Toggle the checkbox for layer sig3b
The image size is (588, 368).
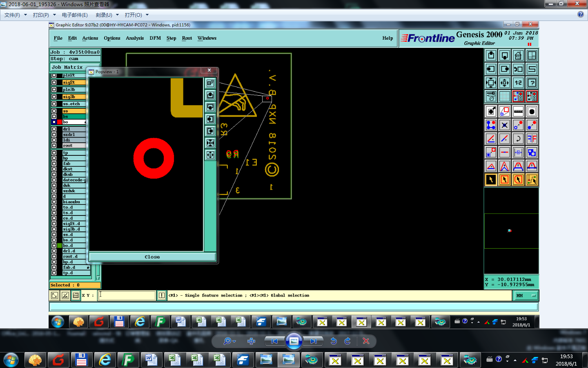54,97
